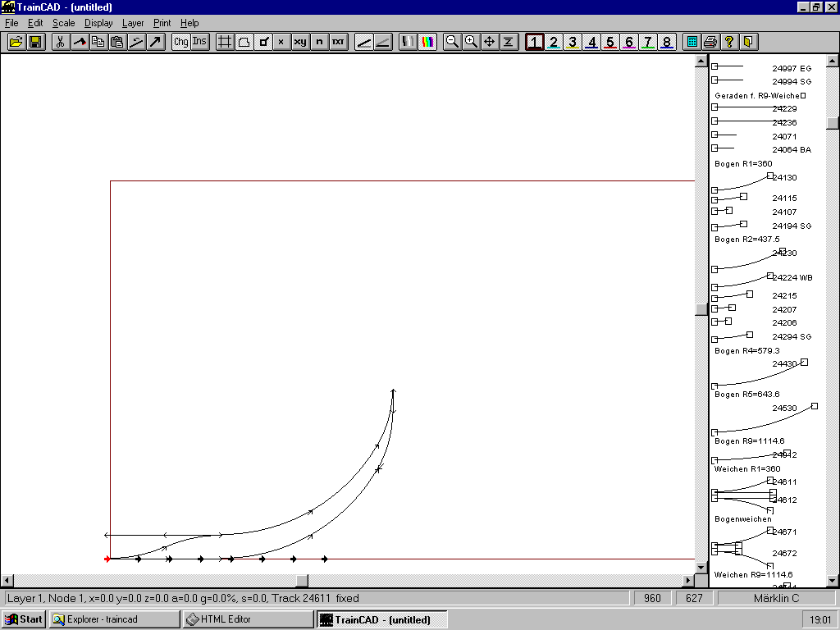The image size is (840, 630).
Task: Click the scissors cut icon
Action: (x=61, y=42)
